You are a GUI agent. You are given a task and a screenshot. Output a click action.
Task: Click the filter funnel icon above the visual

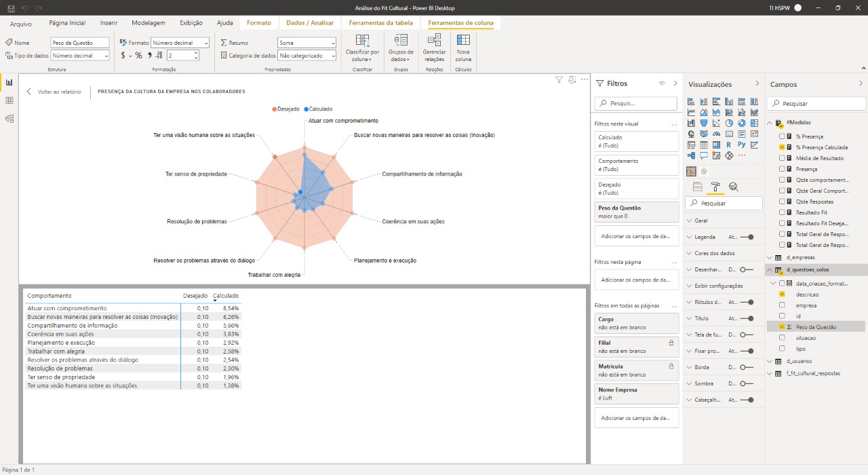tap(559, 79)
